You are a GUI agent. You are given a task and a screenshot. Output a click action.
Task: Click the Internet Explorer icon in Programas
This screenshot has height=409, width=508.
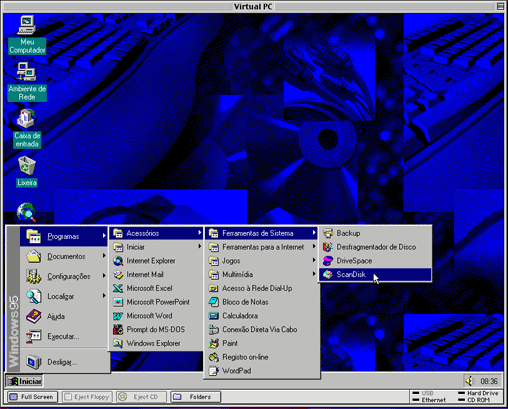[x=118, y=261]
